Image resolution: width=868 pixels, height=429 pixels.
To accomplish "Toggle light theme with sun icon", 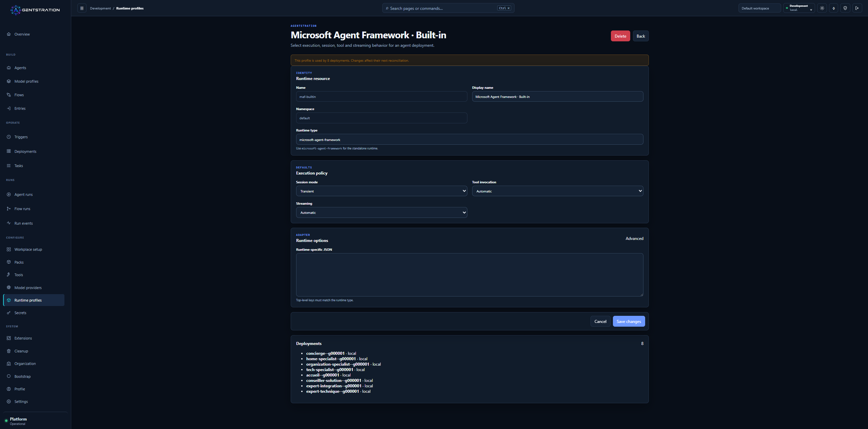I will pos(822,8).
